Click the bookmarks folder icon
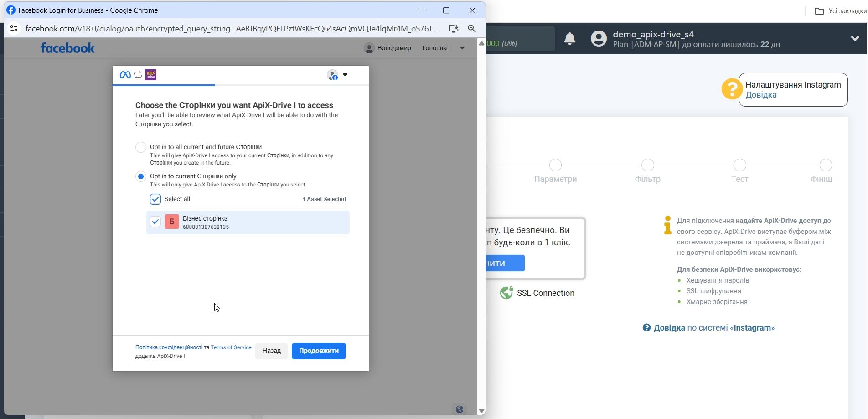This screenshot has height=419, width=868. [819, 11]
